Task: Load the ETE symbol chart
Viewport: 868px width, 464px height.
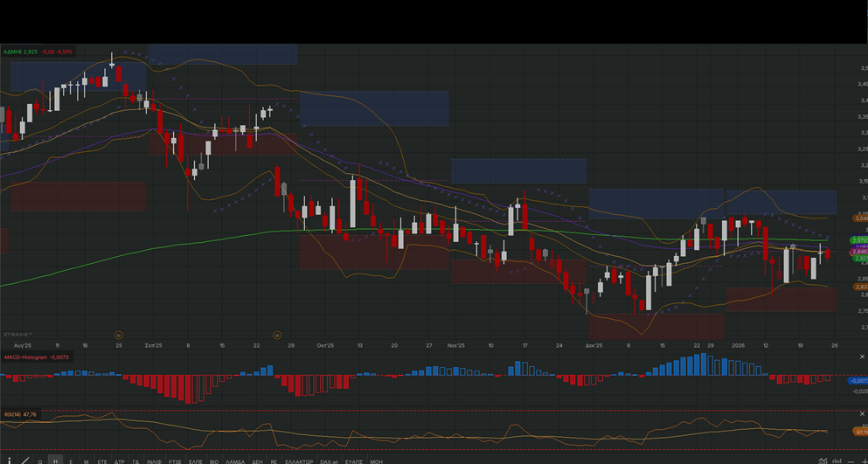Action: click(x=102, y=461)
